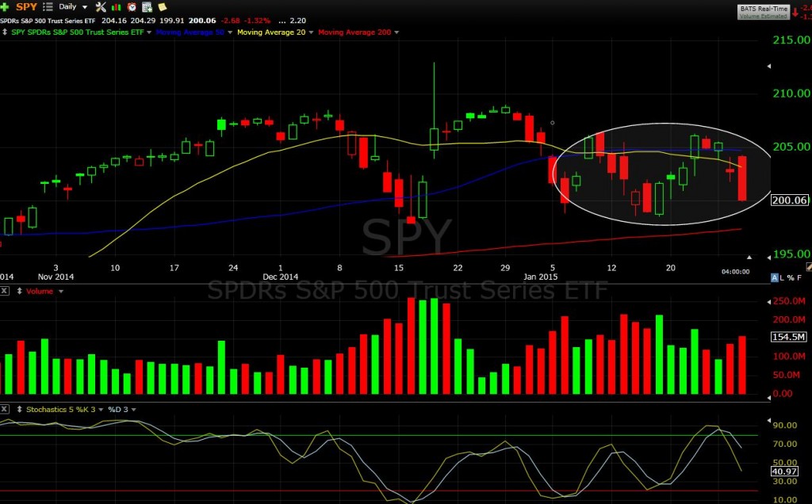Toggle the A auto-scale axis mode

pyautogui.click(x=775, y=278)
